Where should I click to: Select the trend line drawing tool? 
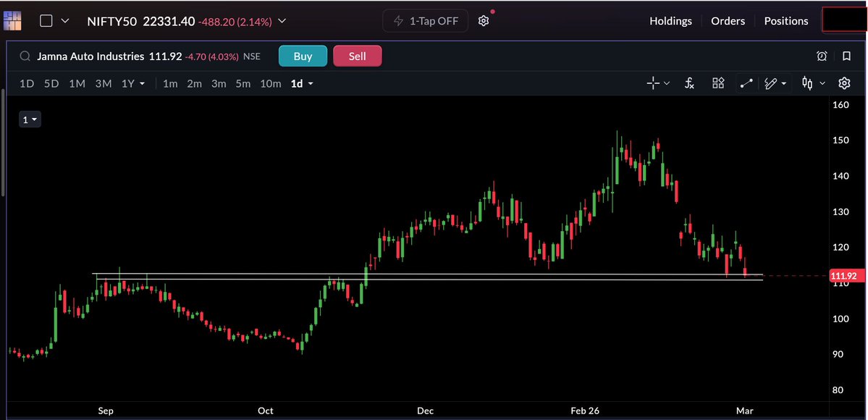[746, 84]
